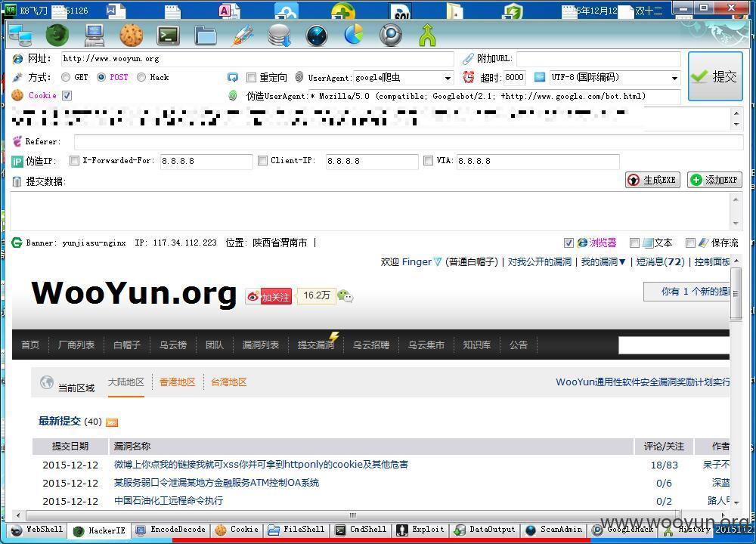Toggle the Cookie checkbox
Screen dimensions: 756x544
(67, 95)
